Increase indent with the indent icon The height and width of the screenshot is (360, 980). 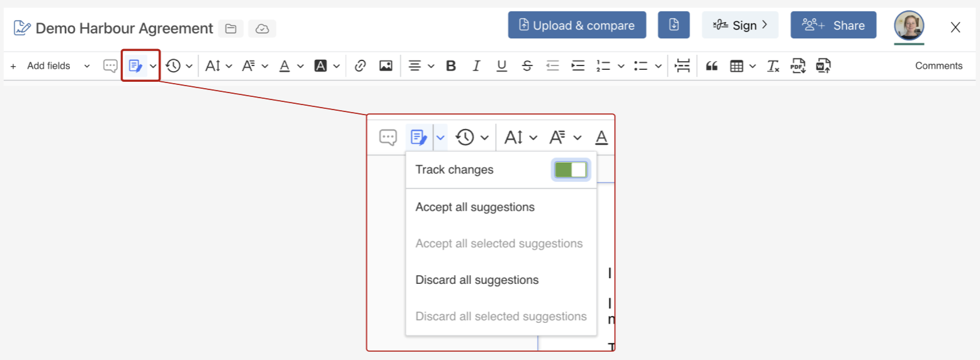[x=578, y=65]
